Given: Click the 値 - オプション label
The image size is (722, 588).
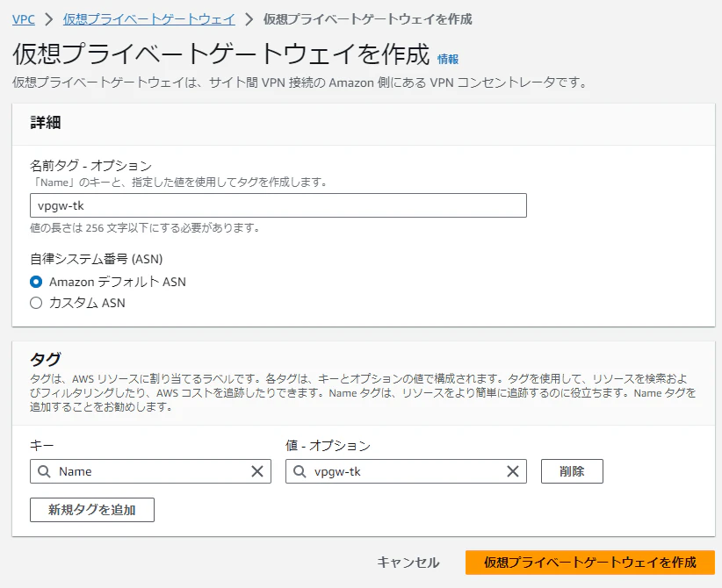Looking at the screenshot, I should pos(328,445).
